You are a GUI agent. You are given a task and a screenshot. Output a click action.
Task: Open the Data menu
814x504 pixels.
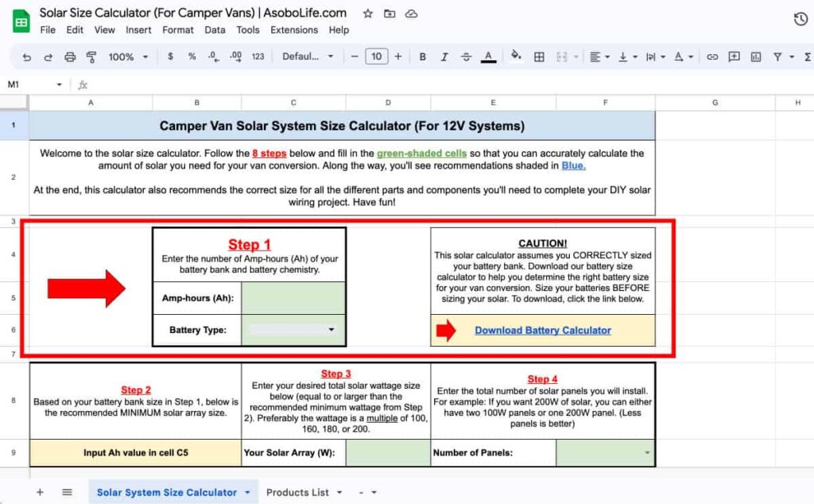tap(215, 30)
